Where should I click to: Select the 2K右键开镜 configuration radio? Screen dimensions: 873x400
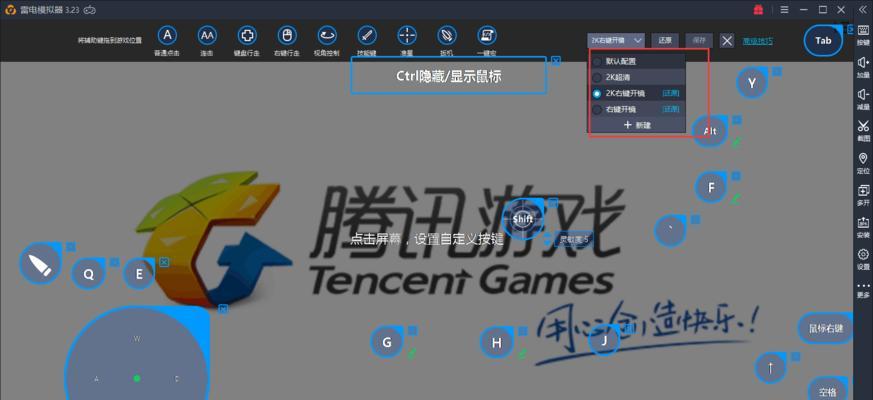point(597,93)
